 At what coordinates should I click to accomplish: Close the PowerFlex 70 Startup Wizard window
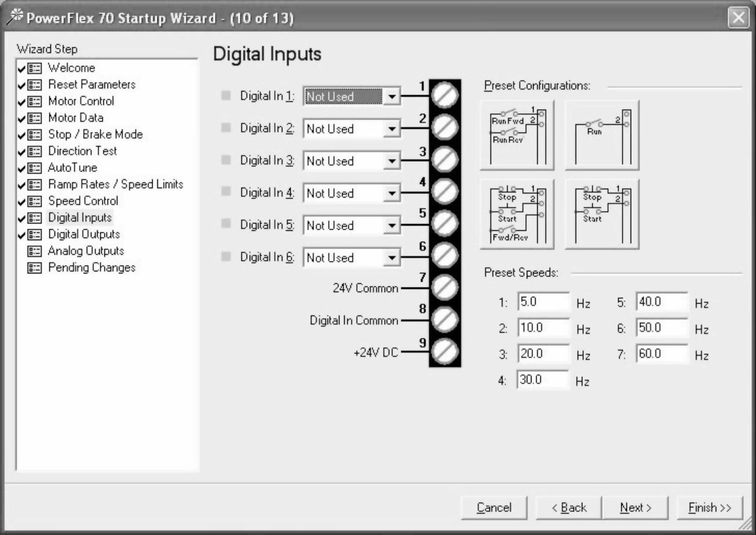tap(738, 18)
